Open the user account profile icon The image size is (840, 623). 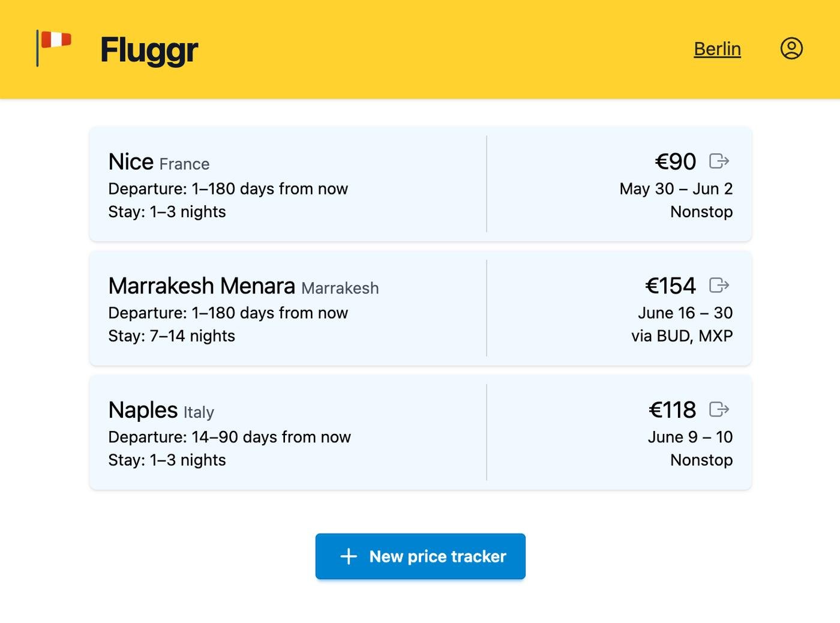791,48
